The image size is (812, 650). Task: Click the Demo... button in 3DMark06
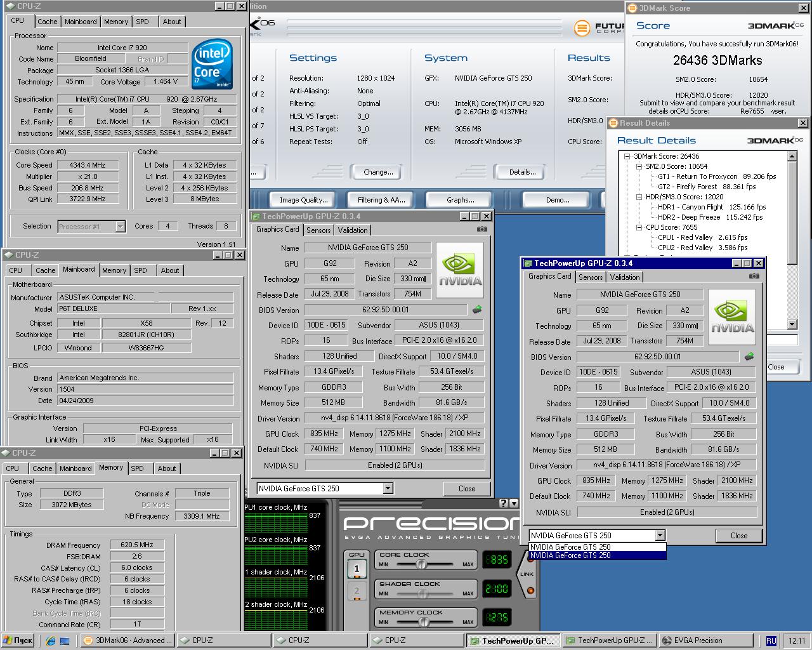(558, 200)
